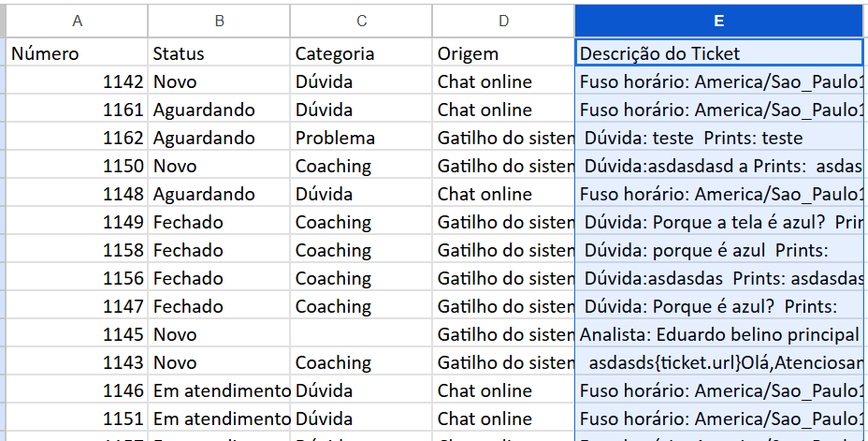
Task: Select the 'Descrição do Ticket' header cell
Action: click(x=719, y=53)
